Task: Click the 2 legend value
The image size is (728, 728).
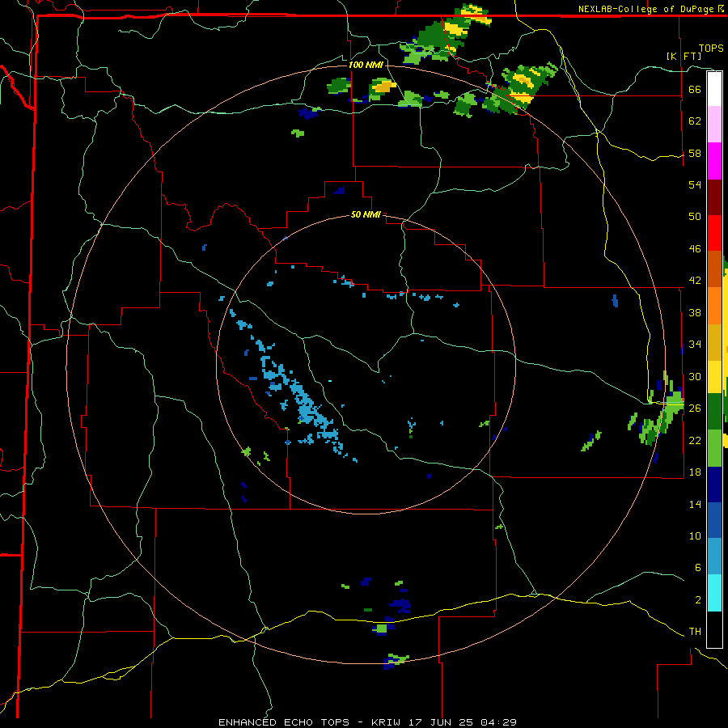Action: (697, 600)
